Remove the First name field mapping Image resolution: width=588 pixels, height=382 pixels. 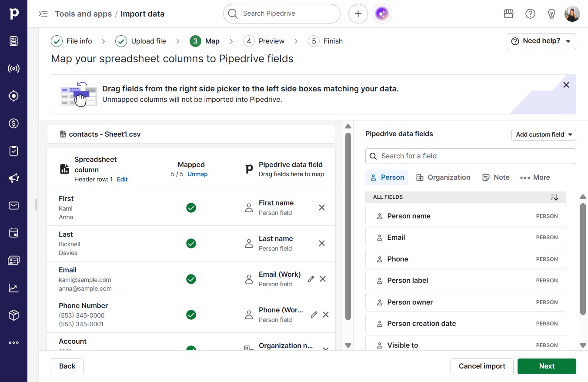point(322,208)
